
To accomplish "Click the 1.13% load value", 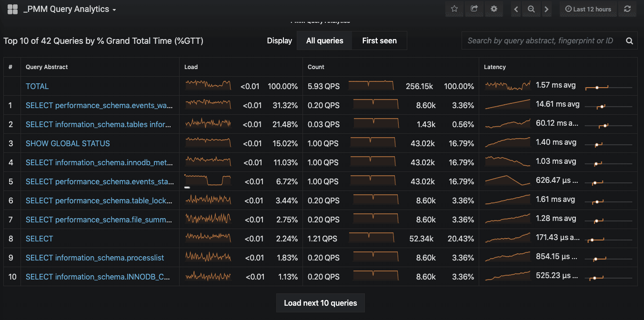I will 287,277.
